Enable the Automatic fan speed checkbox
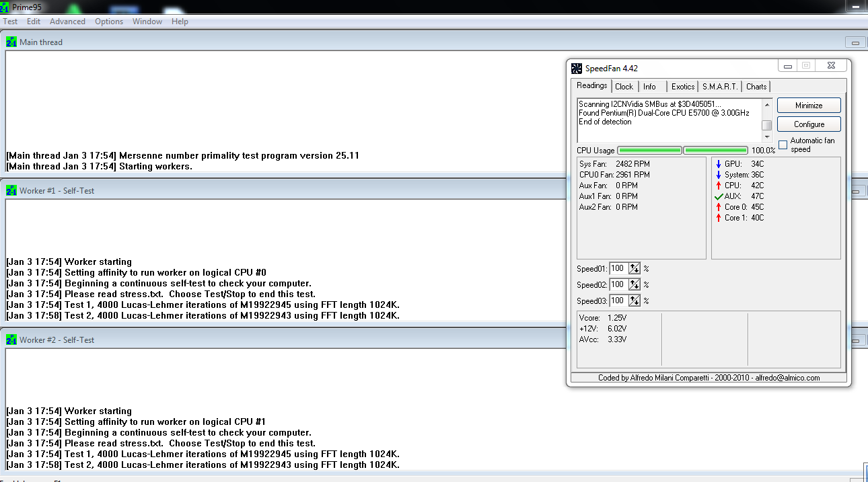This screenshot has width=868, height=482. pyautogui.click(x=783, y=145)
